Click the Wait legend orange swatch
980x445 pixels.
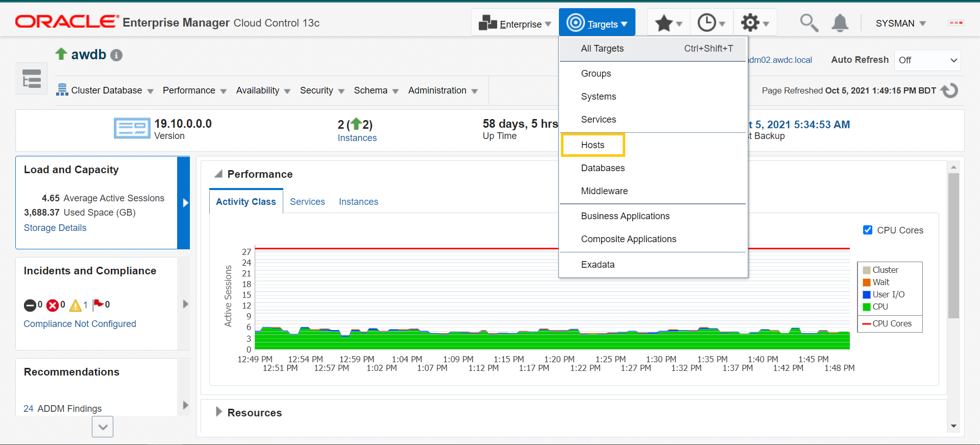click(867, 283)
